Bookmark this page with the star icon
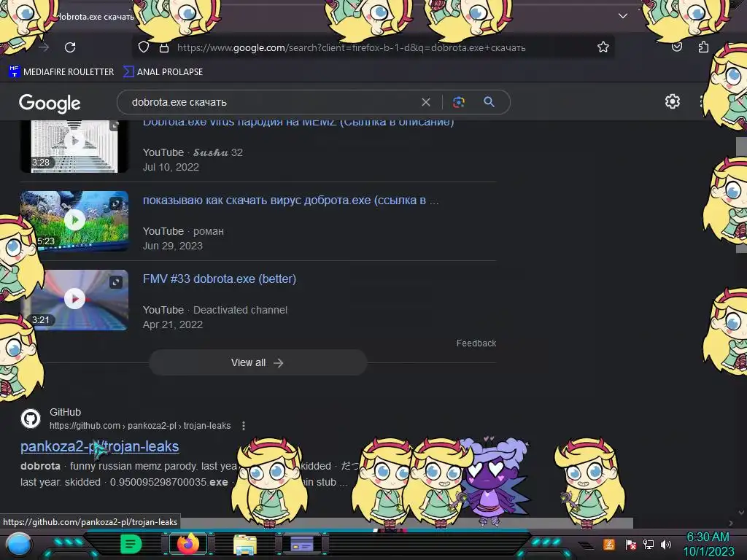Viewport: 747px width, 560px height. pos(603,47)
